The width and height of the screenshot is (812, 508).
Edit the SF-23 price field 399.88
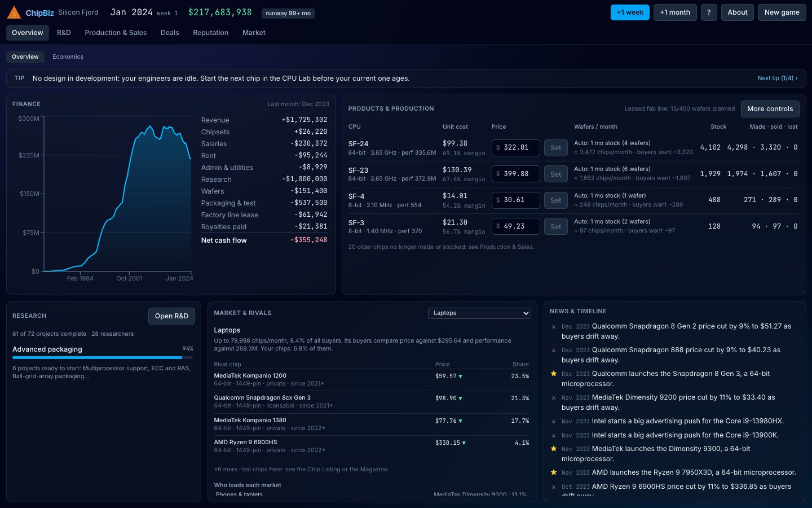click(x=516, y=174)
